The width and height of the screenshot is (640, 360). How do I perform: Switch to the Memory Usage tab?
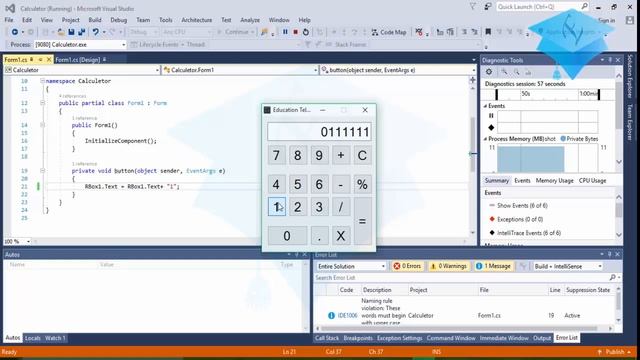click(x=554, y=180)
